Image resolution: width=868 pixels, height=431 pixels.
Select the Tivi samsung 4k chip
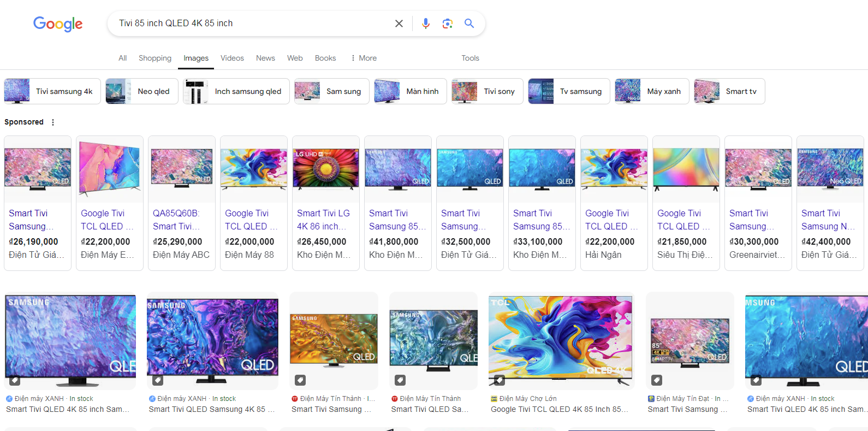[52, 91]
